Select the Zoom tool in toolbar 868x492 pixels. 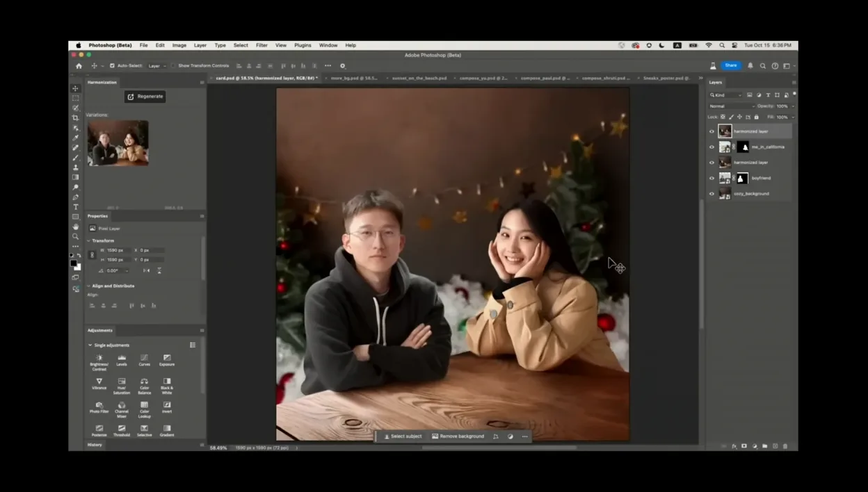tap(76, 236)
